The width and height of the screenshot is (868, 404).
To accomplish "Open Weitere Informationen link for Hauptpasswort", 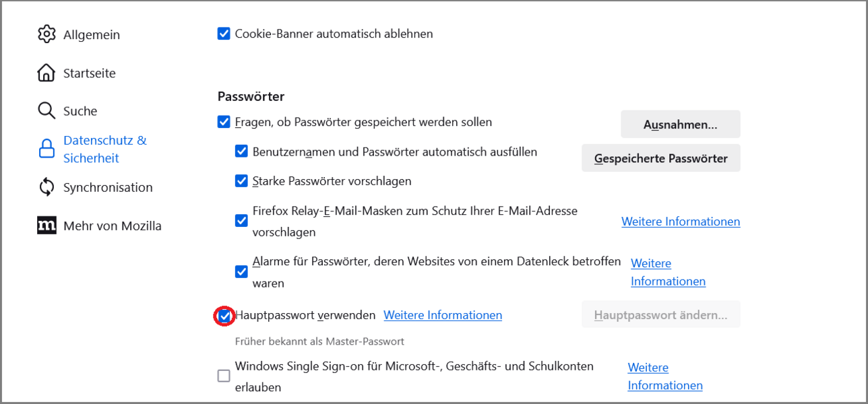I will [443, 315].
